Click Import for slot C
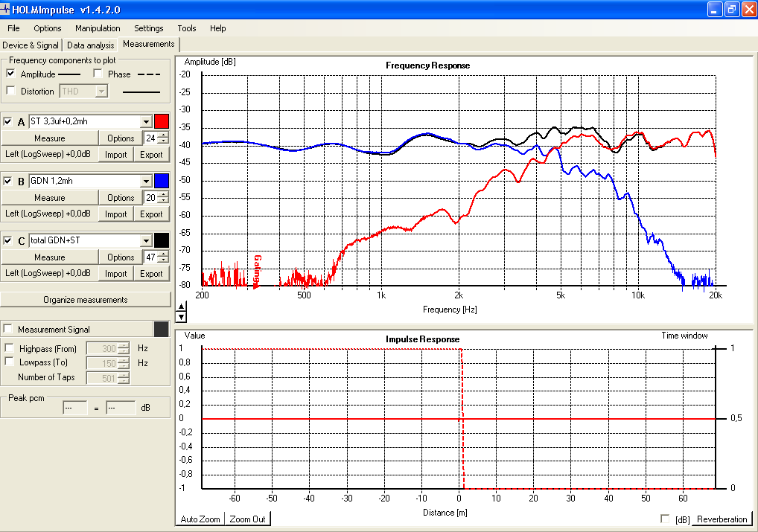Image resolution: width=758 pixels, height=532 pixels. [x=115, y=274]
